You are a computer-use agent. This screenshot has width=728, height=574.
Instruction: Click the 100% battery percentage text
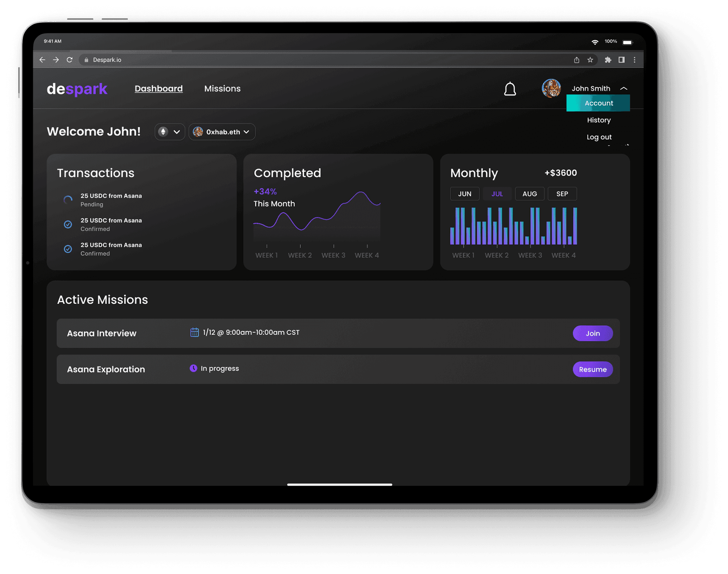[611, 42]
